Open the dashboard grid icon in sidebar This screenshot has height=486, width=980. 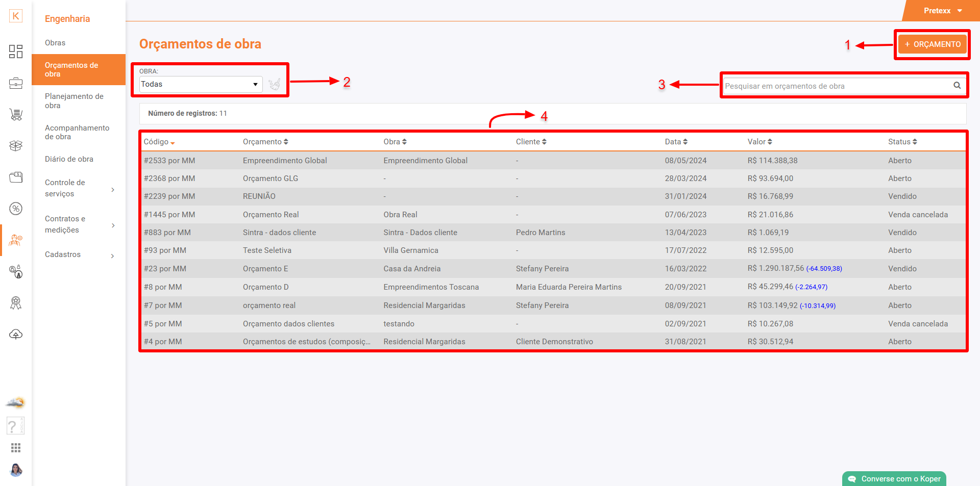coord(16,51)
